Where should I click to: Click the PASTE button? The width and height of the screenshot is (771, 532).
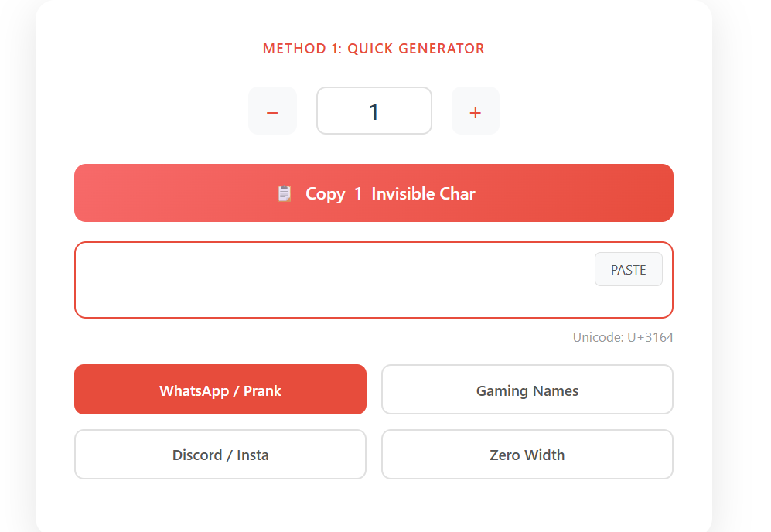coord(628,270)
